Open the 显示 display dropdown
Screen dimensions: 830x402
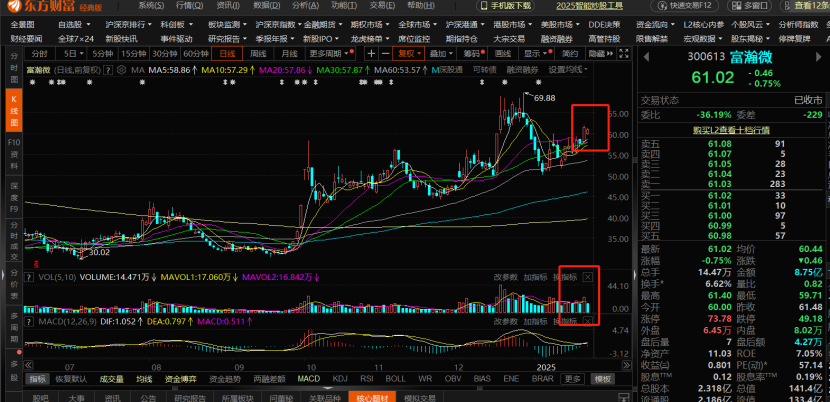[537, 53]
